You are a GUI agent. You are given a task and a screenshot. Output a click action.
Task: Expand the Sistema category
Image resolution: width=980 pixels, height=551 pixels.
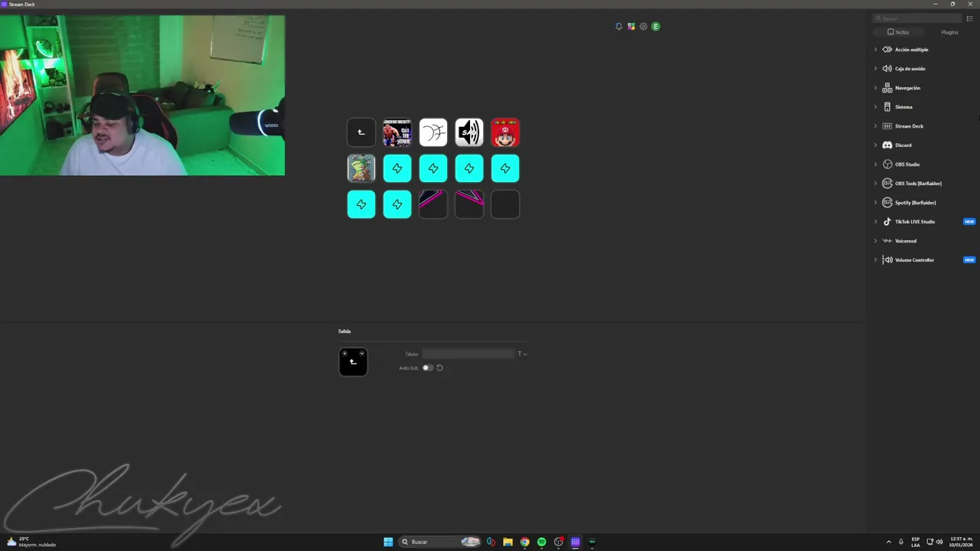point(876,107)
